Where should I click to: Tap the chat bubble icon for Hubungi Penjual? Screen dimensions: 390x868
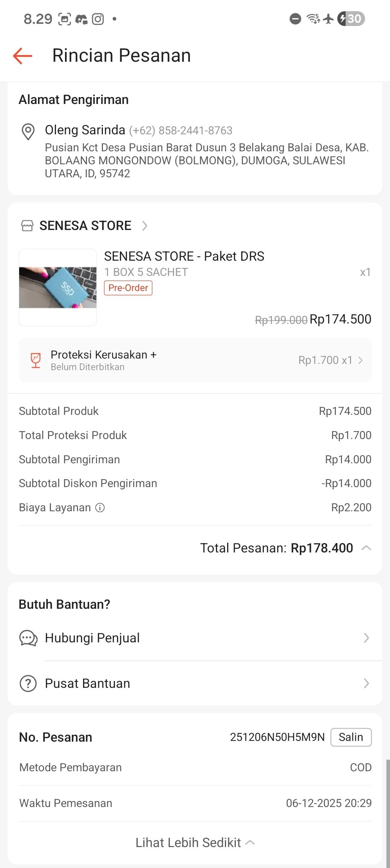pos(28,638)
